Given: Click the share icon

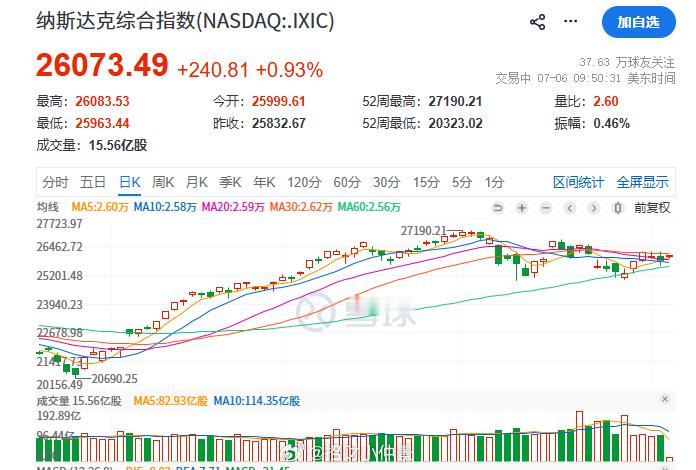Looking at the screenshot, I should 538,22.
